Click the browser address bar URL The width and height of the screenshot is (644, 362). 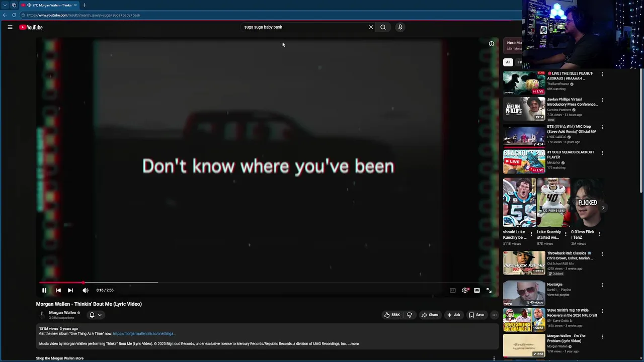[84, 15]
